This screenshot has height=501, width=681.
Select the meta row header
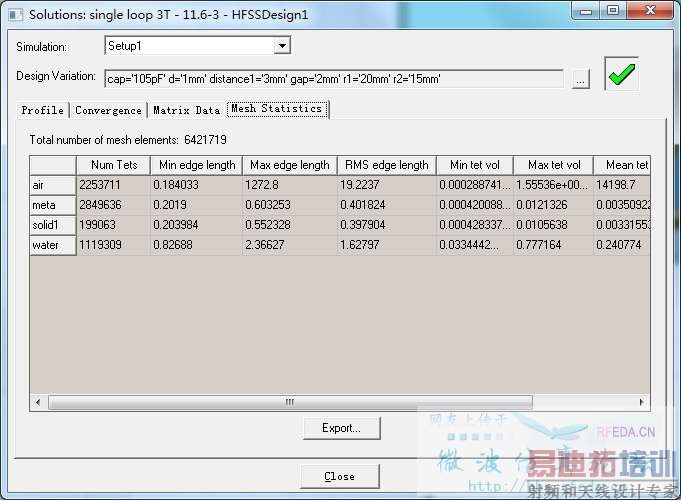53,205
